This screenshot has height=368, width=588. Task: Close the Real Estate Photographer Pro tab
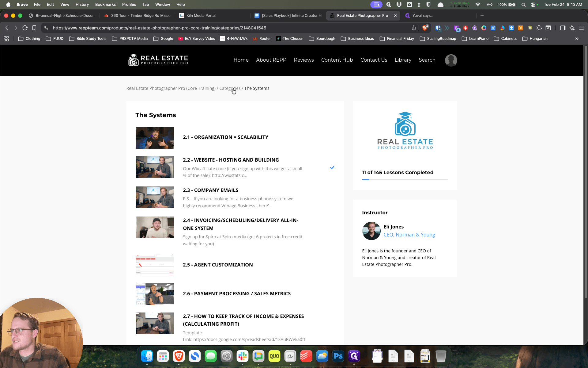click(x=395, y=16)
